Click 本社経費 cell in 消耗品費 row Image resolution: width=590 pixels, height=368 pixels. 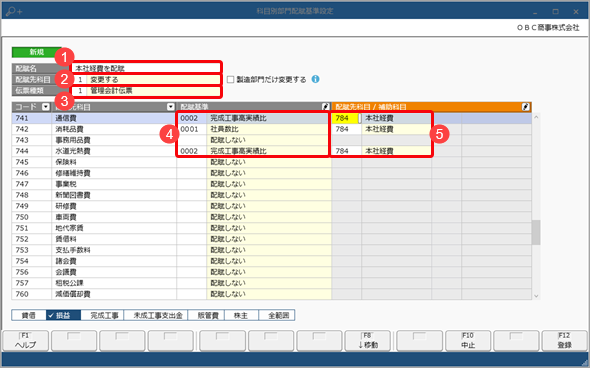pos(397,129)
